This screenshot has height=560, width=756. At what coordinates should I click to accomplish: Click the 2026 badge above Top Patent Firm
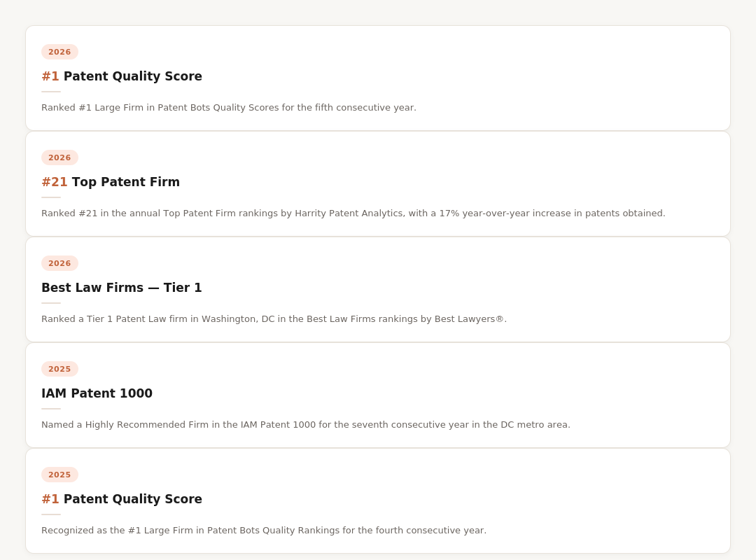click(59, 157)
